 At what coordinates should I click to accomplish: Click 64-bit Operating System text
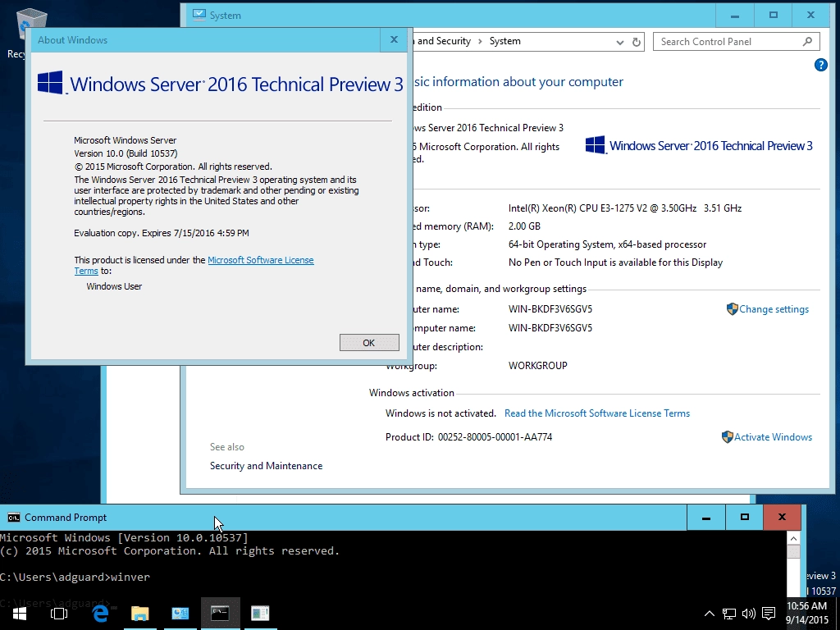pos(607,244)
